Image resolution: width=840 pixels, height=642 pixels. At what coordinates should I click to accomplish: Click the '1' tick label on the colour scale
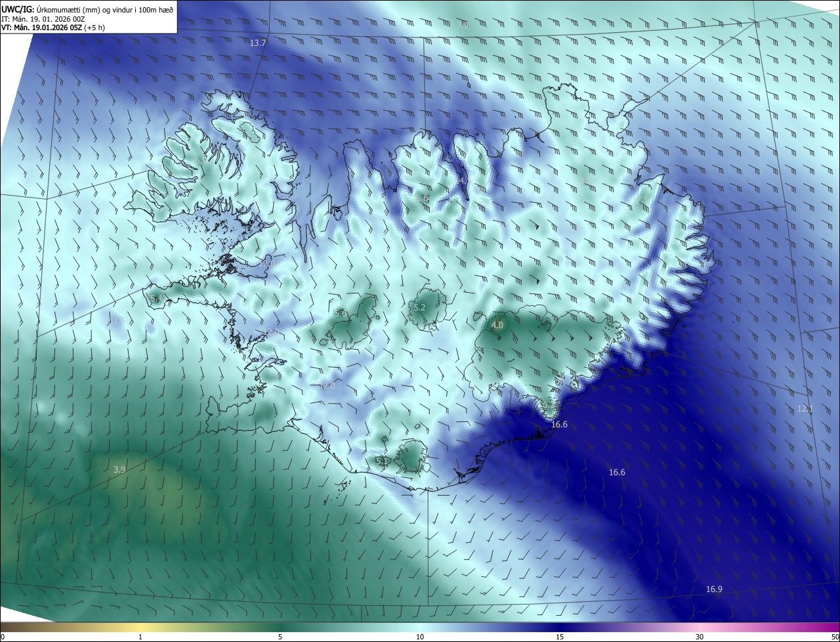pos(140,637)
